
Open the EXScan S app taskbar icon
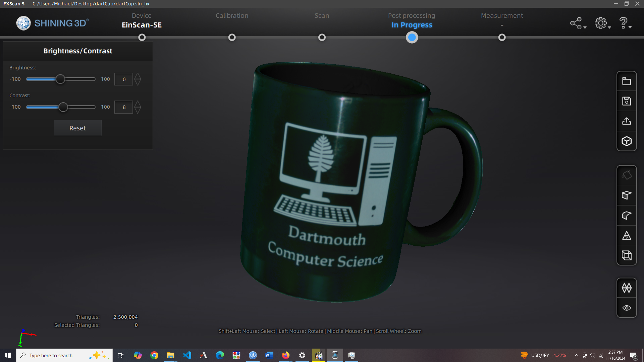coord(335,355)
